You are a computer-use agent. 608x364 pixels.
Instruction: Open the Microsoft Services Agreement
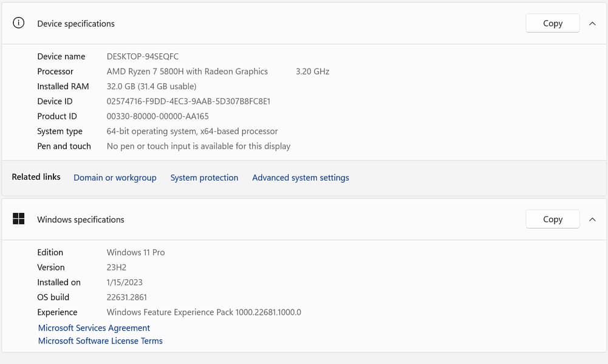click(94, 328)
